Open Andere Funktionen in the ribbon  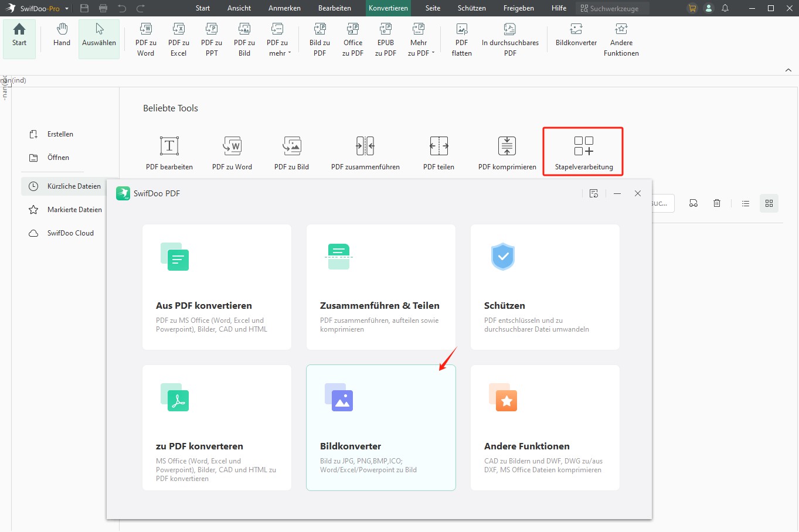(x=621, y=39)
